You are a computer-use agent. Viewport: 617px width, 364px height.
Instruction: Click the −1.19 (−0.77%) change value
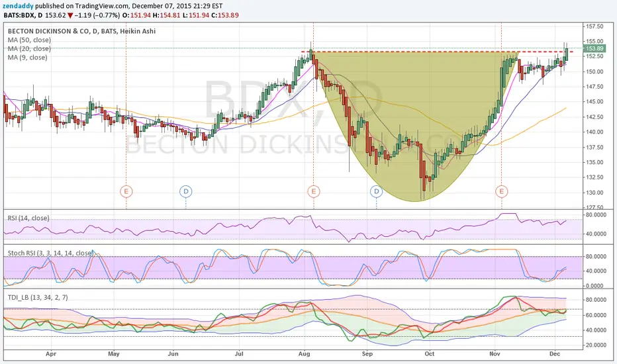pyautogui.click(x=97, y=15)
